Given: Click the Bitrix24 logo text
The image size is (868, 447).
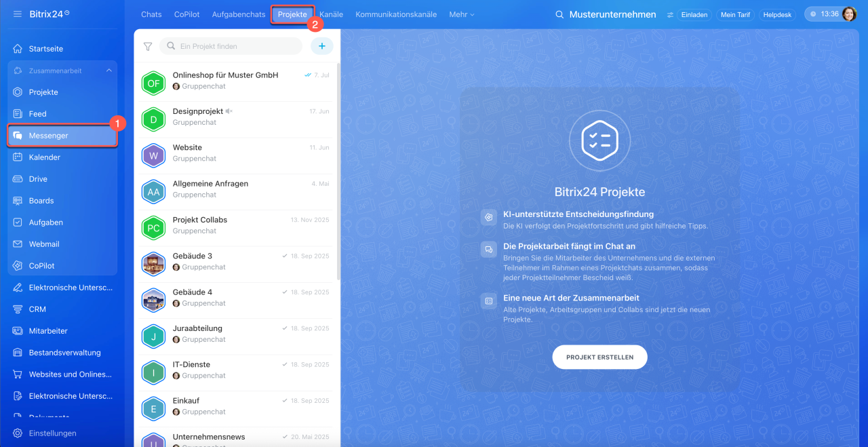Looking at the screenshot, I should [x=46, y=14].
